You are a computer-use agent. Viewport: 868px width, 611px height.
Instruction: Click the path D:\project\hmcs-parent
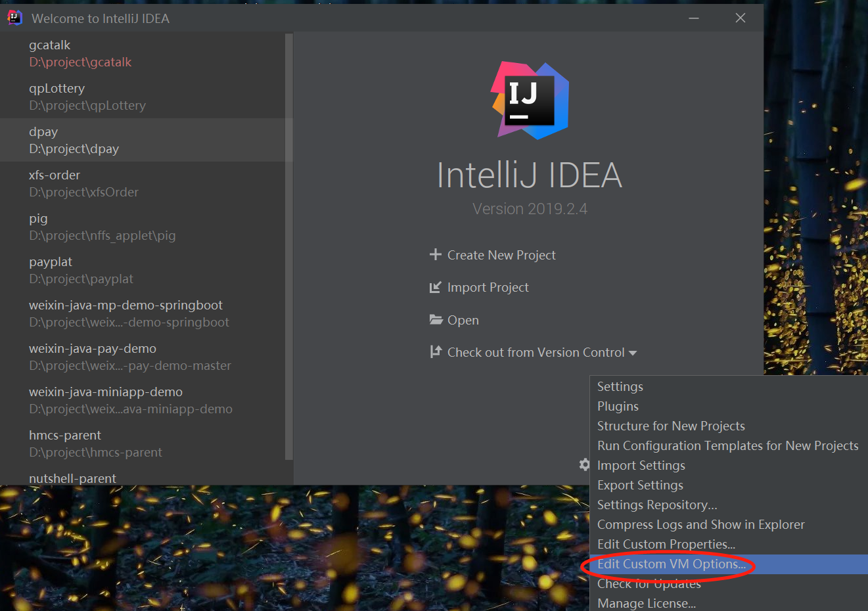click(x=95, y=453)
